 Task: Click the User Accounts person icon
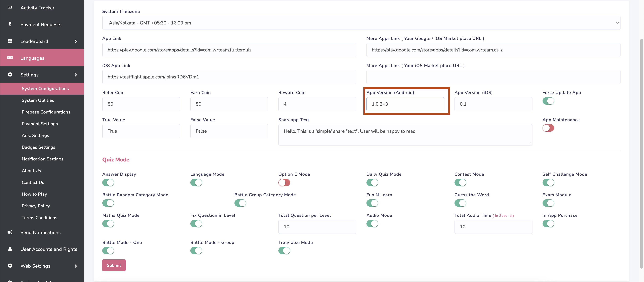tap(10, 249)
